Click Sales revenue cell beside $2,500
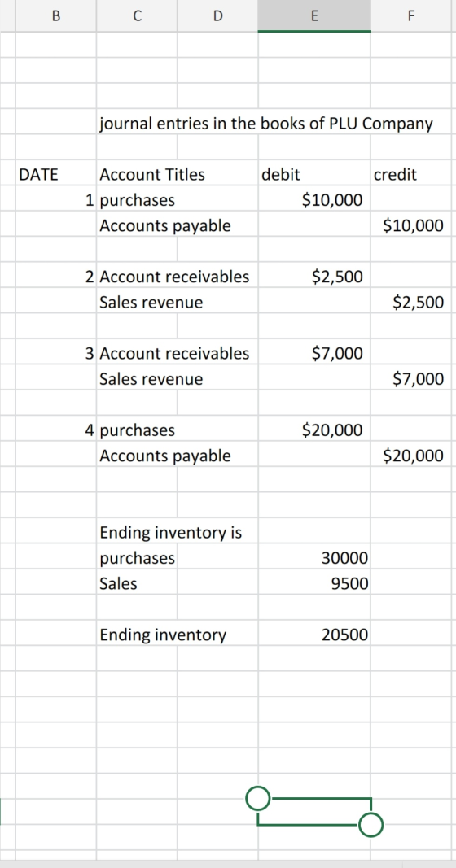456x868 pixels. (x=151, y=303)
